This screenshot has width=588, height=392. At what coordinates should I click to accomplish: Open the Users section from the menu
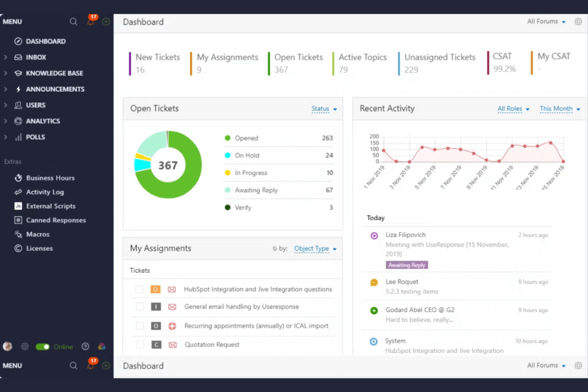35,105
